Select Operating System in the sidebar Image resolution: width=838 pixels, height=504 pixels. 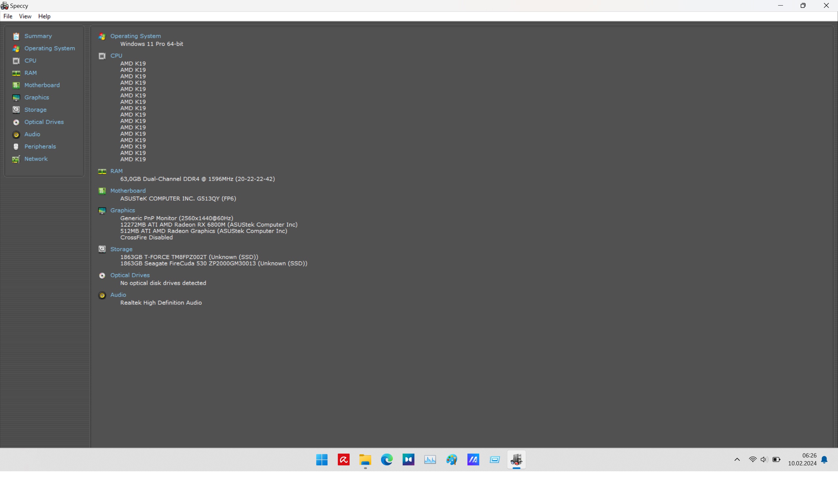click(x=50, y=48)
